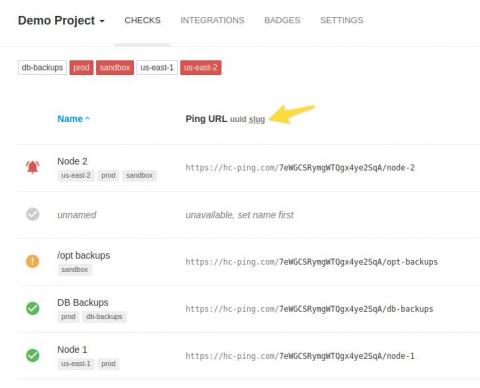
Task: Open the Node 1 check name
Action: [72, 350]
